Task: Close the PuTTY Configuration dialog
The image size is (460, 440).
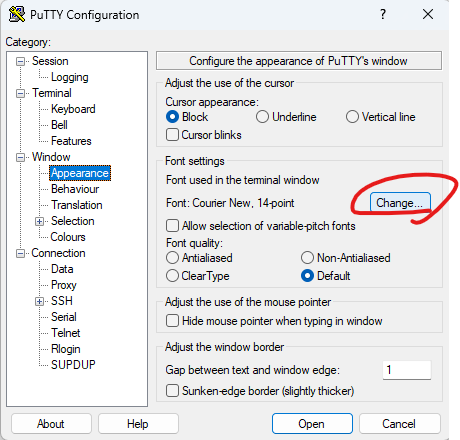Action: tap(428, 14)
